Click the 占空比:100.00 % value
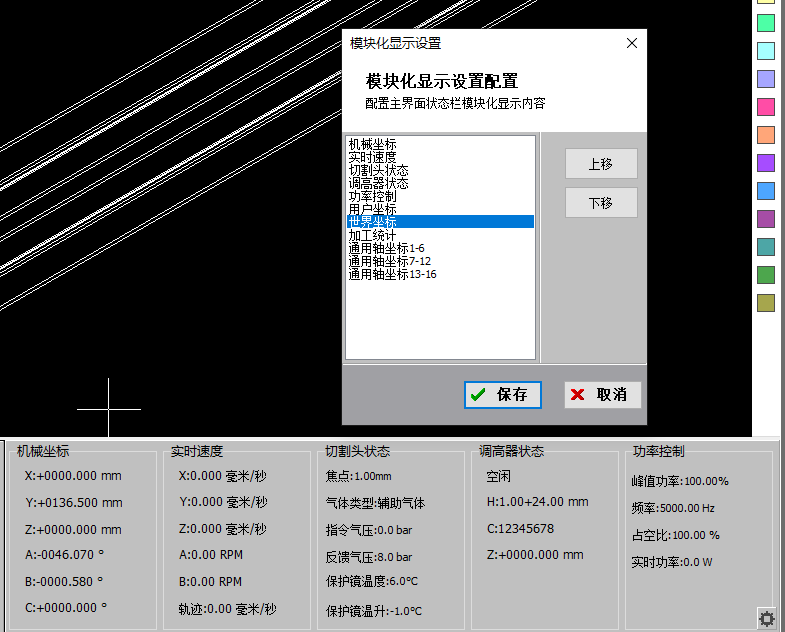The height and width of the screenshot is (632, 785). (675, 535)
